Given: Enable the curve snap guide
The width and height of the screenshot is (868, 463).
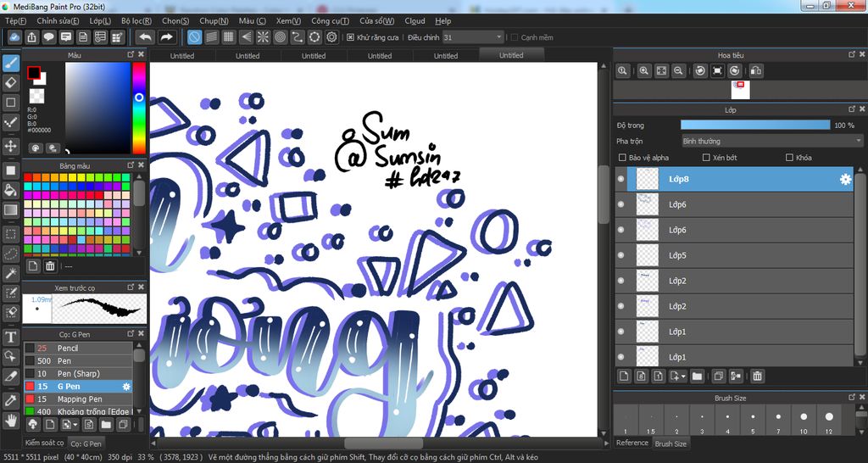Looking at the screenshot, I should click(298, 37).
